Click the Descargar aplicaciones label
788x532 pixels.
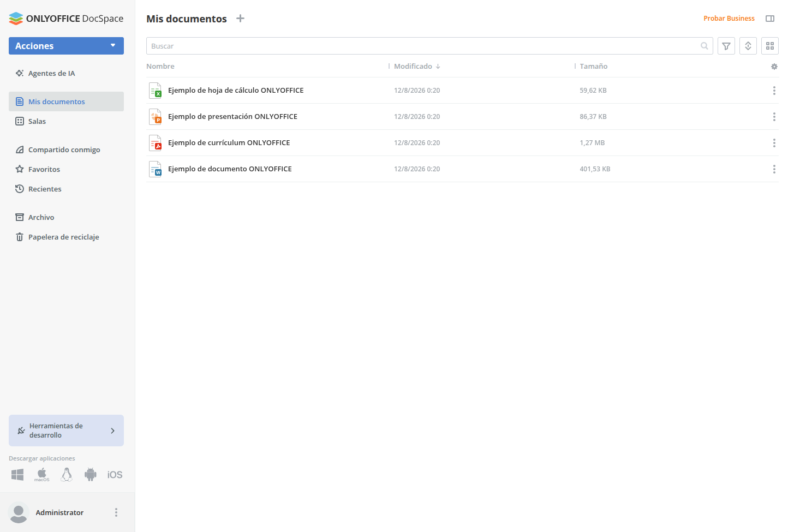click(x=42, y=458)
